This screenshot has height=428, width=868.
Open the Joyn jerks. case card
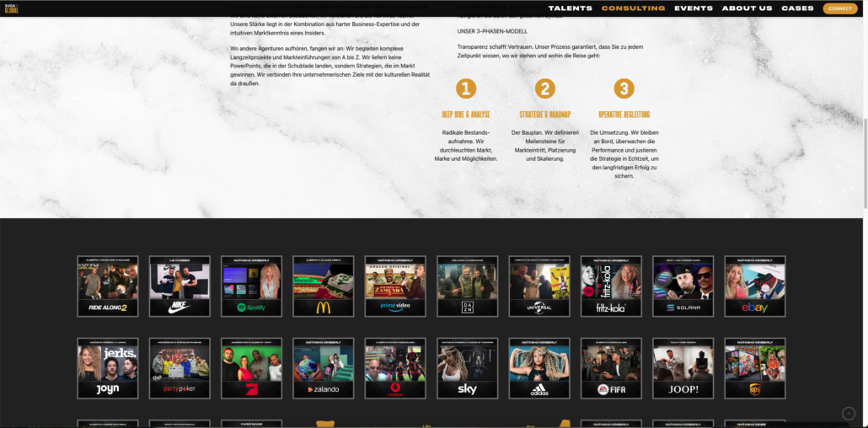[107, 368]
